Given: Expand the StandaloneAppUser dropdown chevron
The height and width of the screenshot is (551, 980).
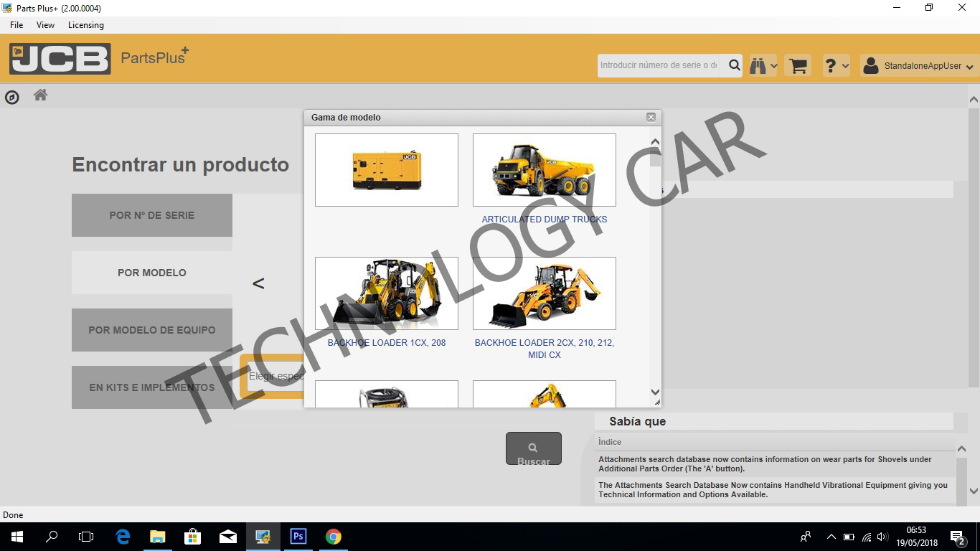Looking at the screenshot, I should coord(970,67).
